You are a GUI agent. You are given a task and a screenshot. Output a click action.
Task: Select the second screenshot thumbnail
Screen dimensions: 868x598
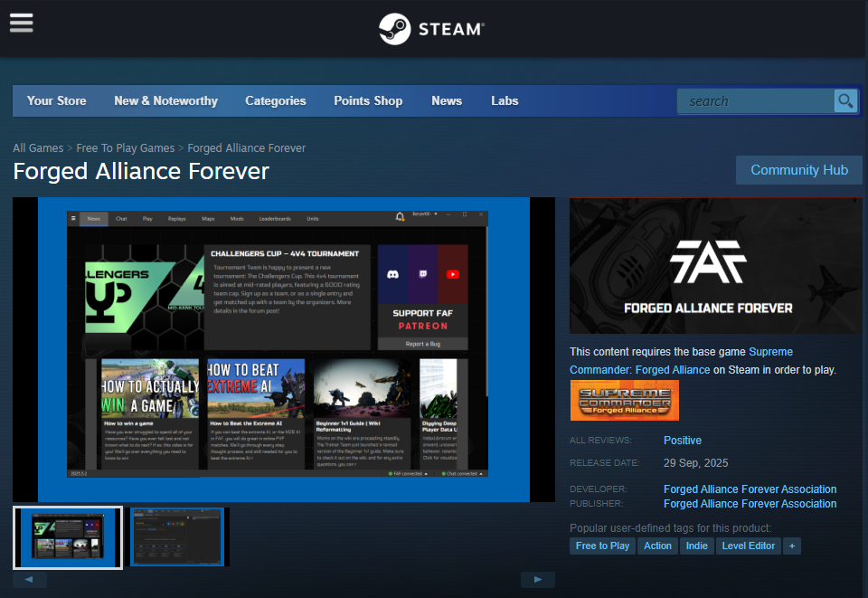coord(177,537)
